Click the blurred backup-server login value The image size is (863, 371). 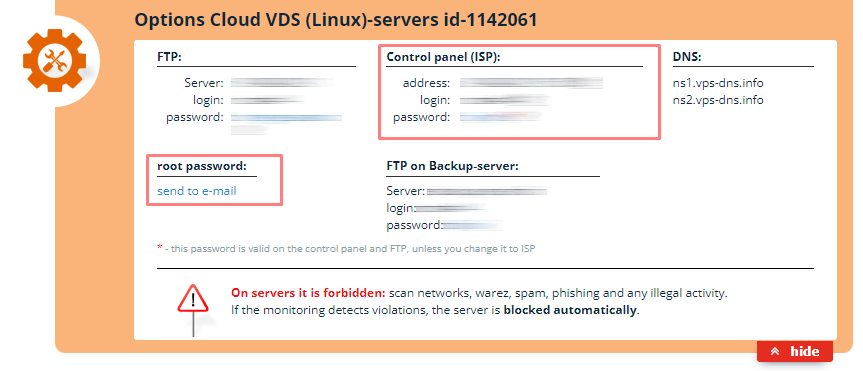pos(450,208)
